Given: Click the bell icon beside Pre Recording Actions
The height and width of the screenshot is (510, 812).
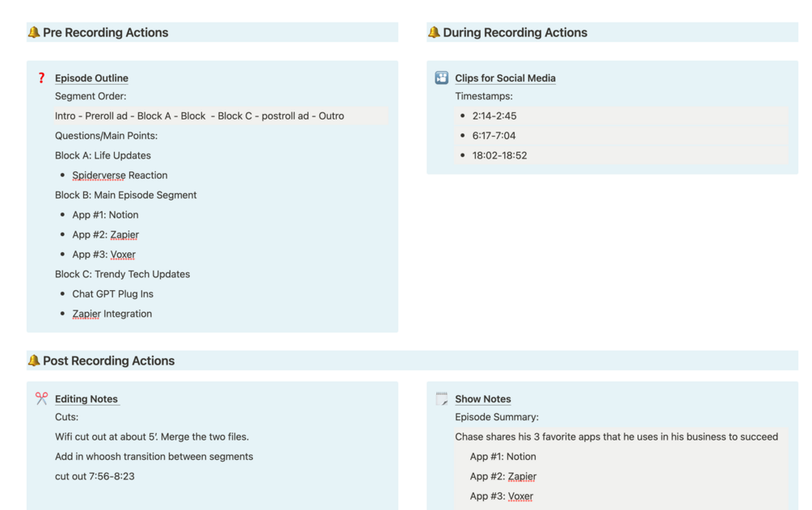Looking at the screenshot, I should (33, 33).
